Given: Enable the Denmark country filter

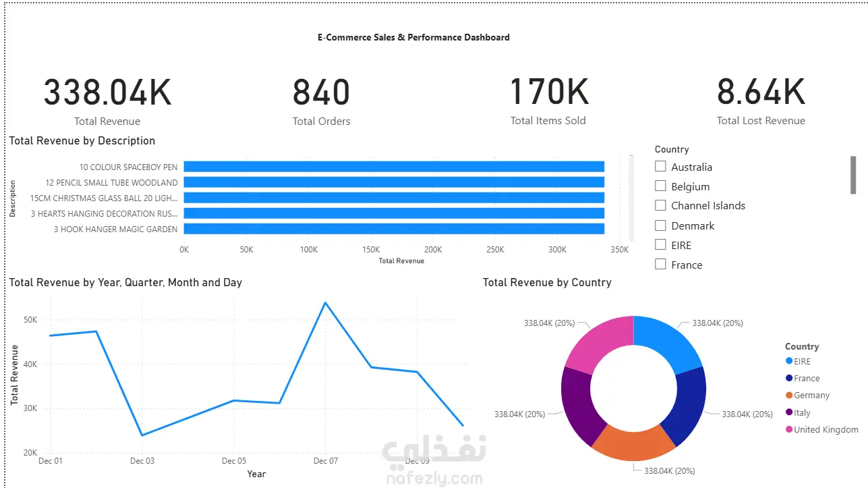Looking at the screenshot, I should (x=660, y=225).
